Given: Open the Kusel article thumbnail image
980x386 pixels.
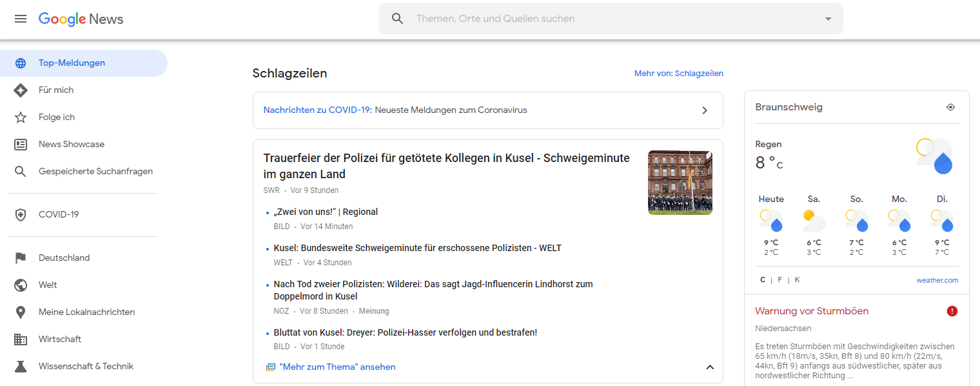Looking at the screenshot, I should click(680, 182).
